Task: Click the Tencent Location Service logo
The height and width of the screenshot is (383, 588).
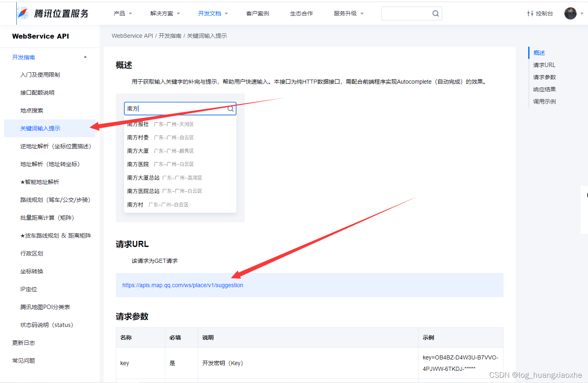Action: point(54,13)
